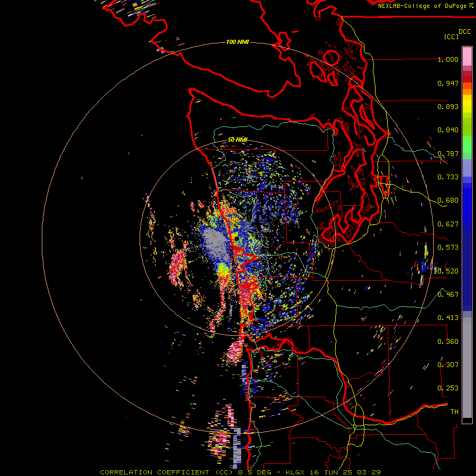
Task: Click the 0.360 scale value
Action: point(448,342)
